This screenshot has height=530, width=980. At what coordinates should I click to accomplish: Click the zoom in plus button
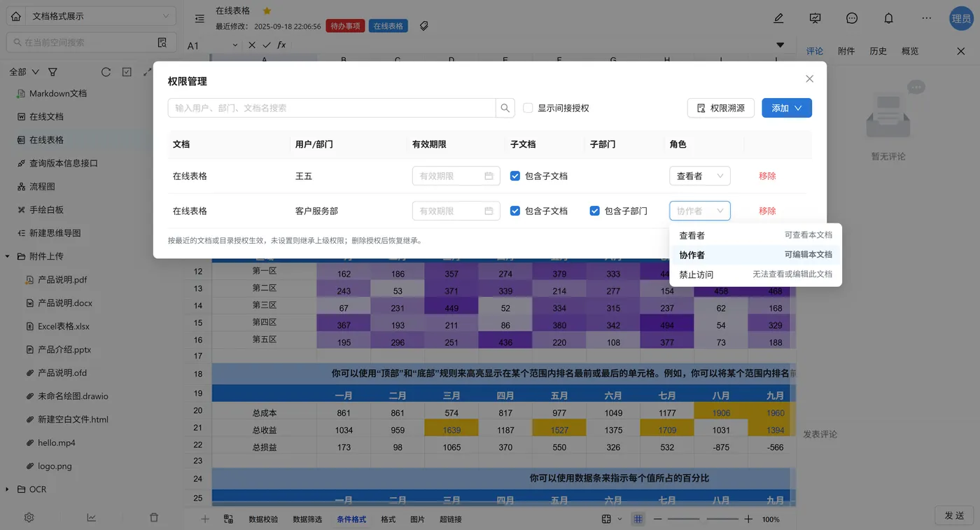tap(748, 519)
